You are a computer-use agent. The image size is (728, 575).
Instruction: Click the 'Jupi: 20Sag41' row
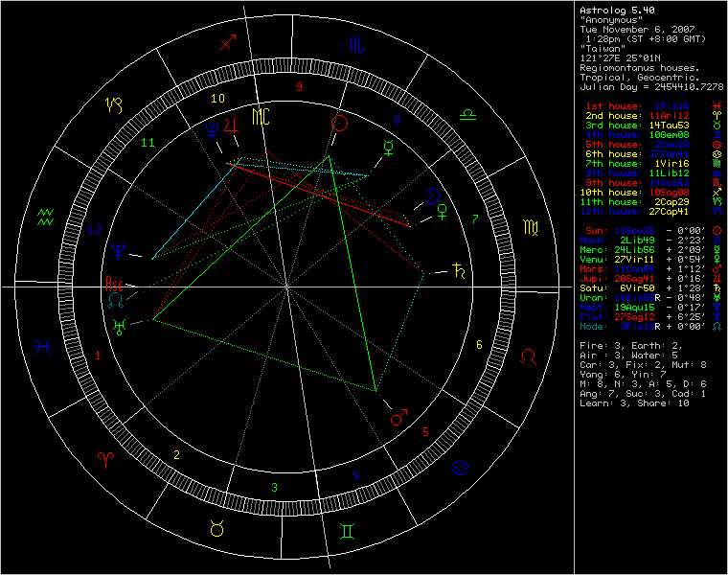651,279
